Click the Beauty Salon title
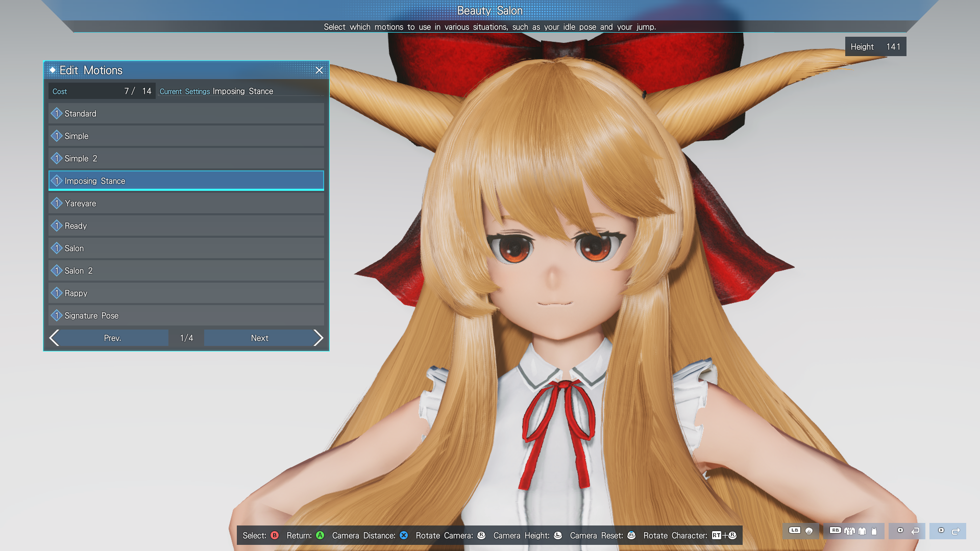The width and height of the screenshot is (980, 551). [x=490, y=11]
